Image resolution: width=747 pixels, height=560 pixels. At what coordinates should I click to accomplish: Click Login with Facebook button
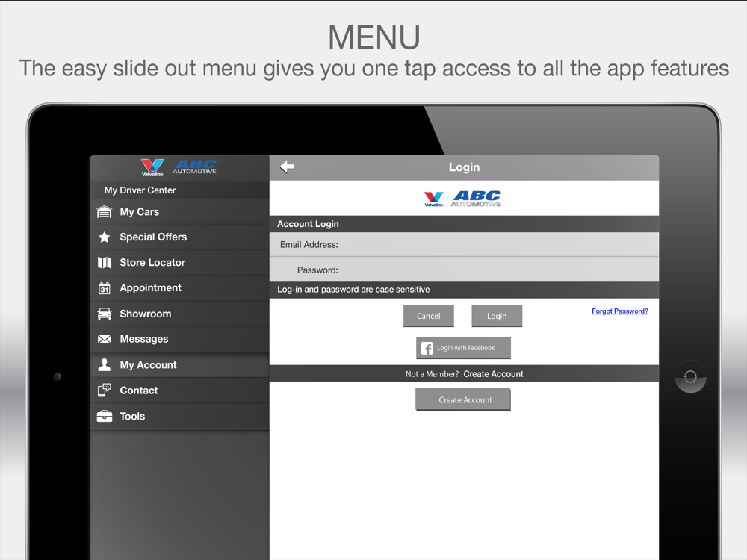pyautogui.click(x=464, y=348)
